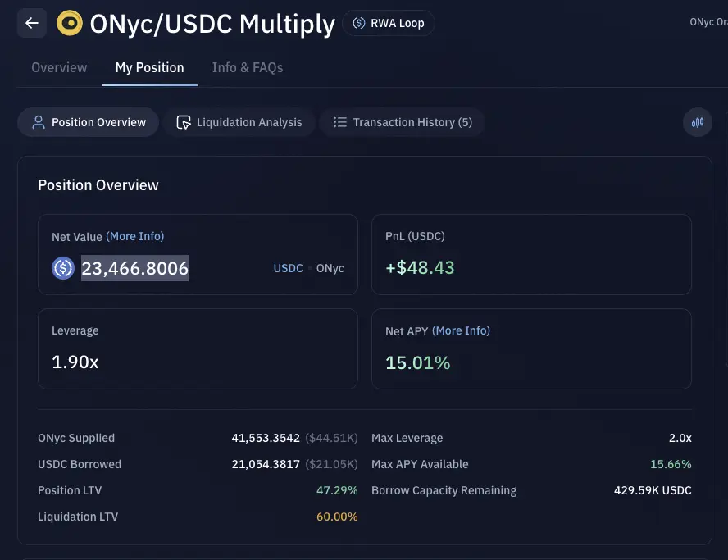Click Max Leverage value 2.0x
The width and height of the screenshot is (728, 560).
pos(680,438)
